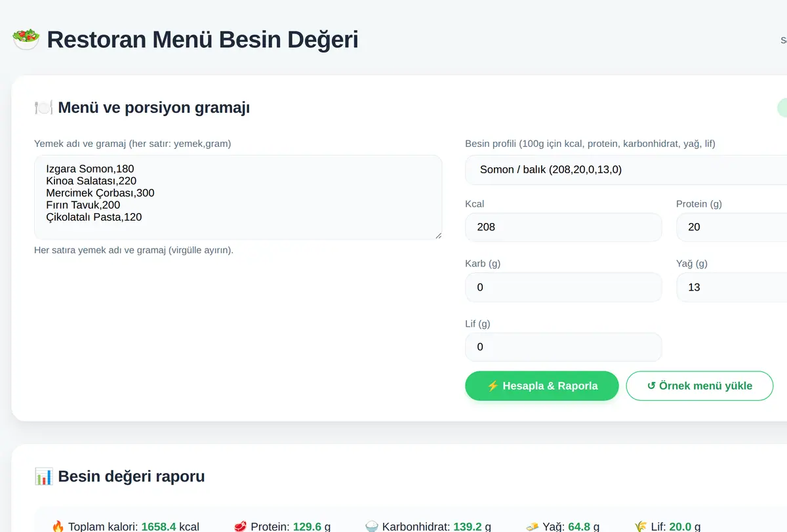Image resolution: width=787 pixels, height=532 pixels.
Task: Click the fire icon next to Toplam kalori
Action: 58,527
